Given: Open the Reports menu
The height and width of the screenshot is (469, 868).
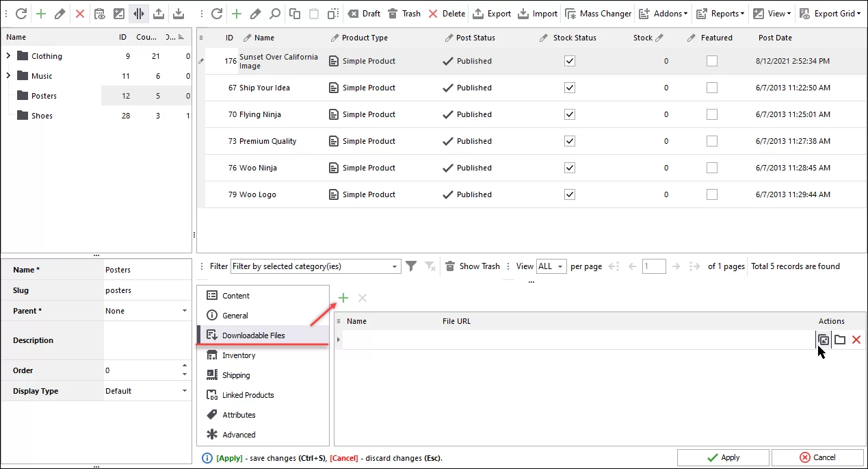Looking at the screenshot, I should coord(720,13).
